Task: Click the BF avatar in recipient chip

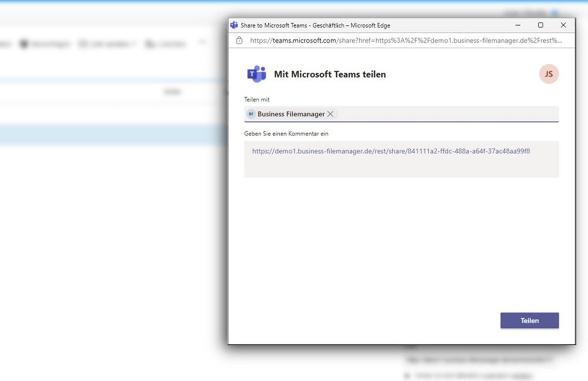Action: (x=251, y=114)
